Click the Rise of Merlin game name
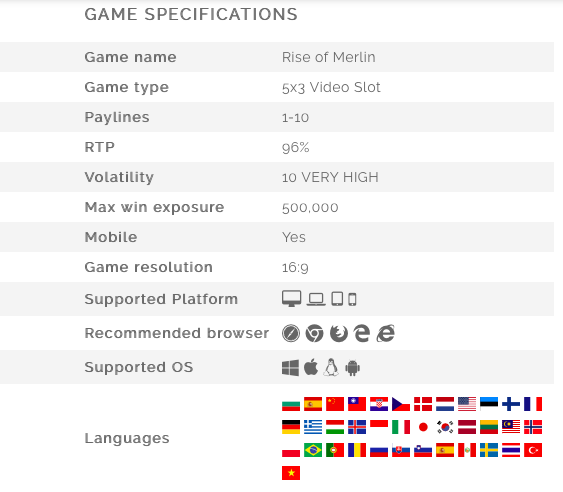Image resolution: width=563 pixels, height=492 pixels. (x=329, y=57)
